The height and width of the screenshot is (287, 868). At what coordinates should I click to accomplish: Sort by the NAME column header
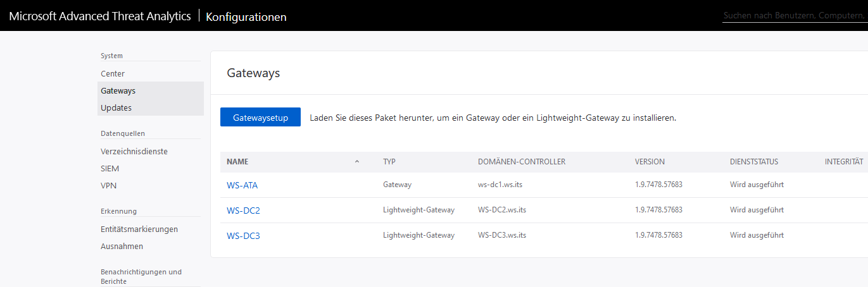(x=237, y=162)
